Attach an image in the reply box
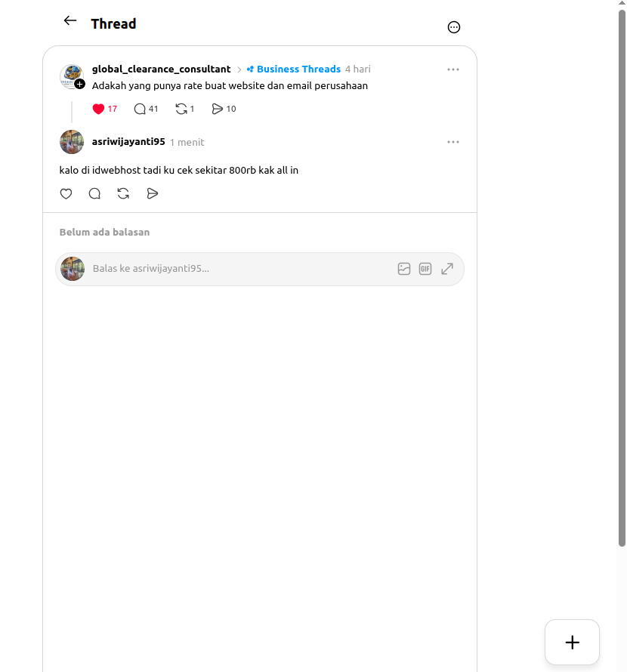This screenshot has width=627, height=672. pos(404,269)
